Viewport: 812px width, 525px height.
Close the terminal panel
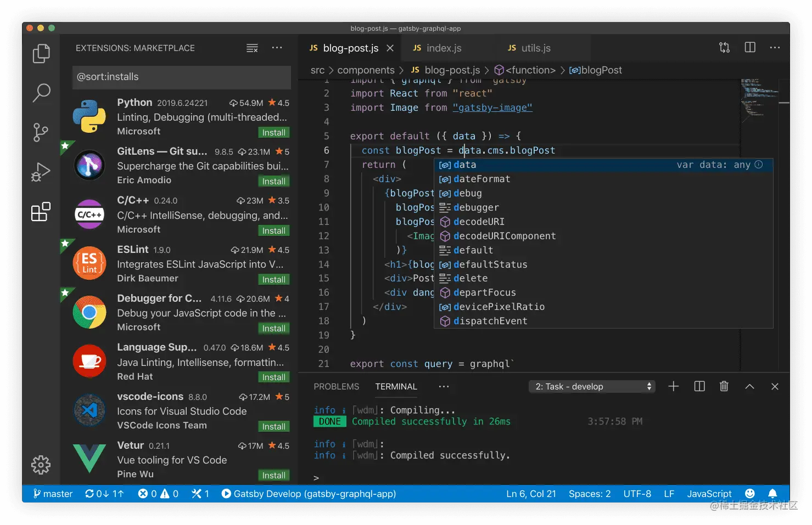775,386
